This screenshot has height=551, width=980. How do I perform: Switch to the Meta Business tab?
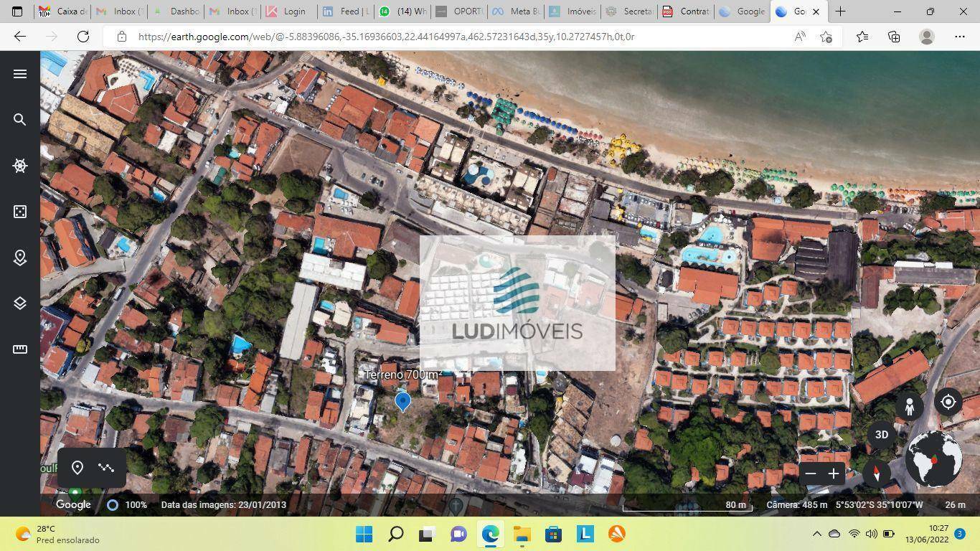point(519,11)
